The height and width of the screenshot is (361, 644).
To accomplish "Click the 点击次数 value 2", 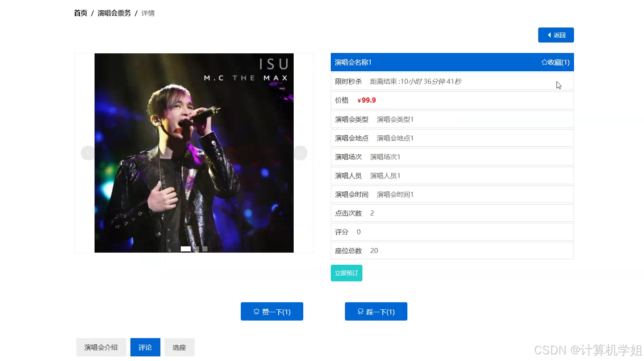I will (372, 213).
